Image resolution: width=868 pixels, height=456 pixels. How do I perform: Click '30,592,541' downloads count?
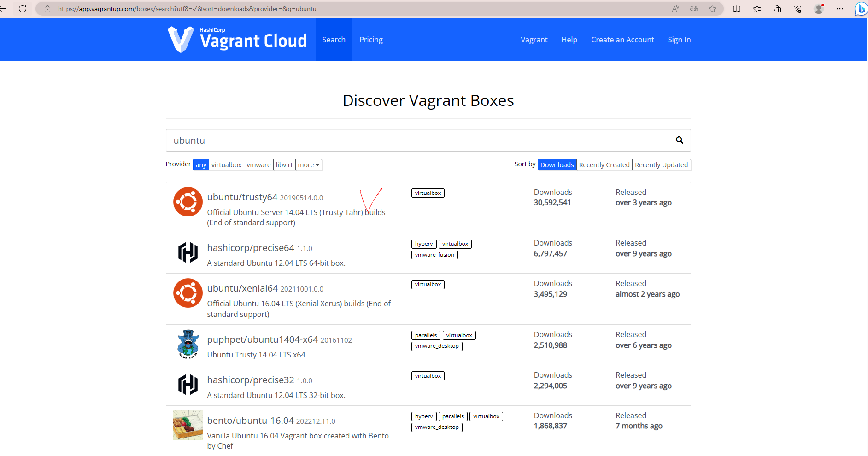[x=552, y=203]
